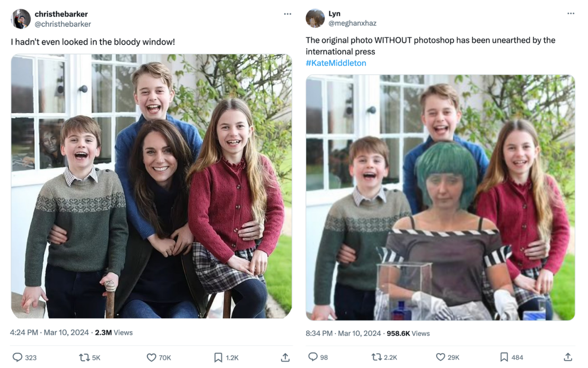
Task: Click the 8:34 PM timestamp on Lyn's tweet
Action: click(x=319, y=333)
